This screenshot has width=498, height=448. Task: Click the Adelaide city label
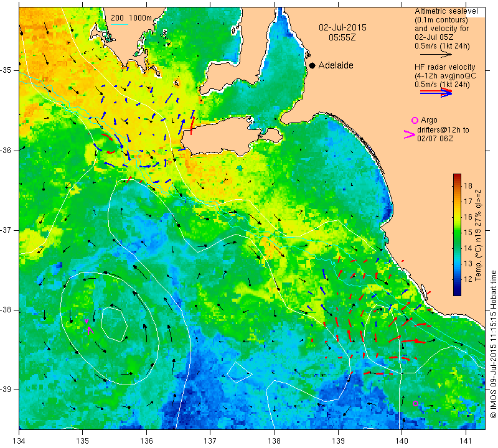click(336, 65)
